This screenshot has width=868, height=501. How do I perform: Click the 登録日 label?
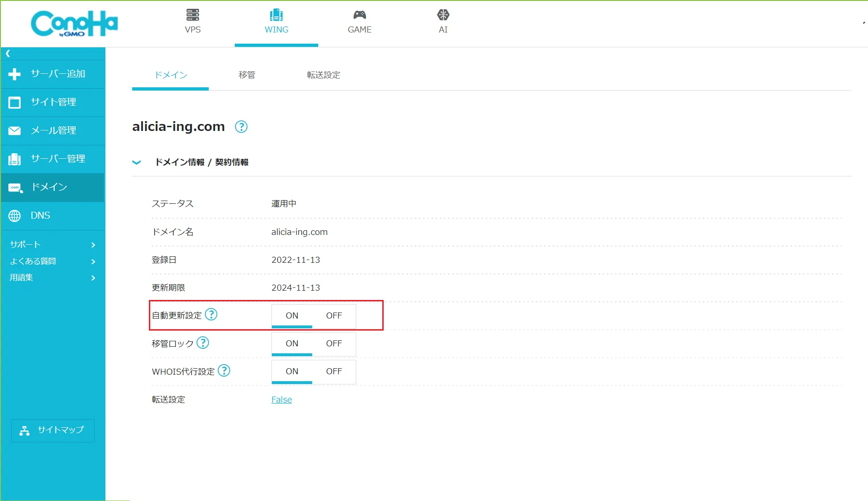point(164,260)
